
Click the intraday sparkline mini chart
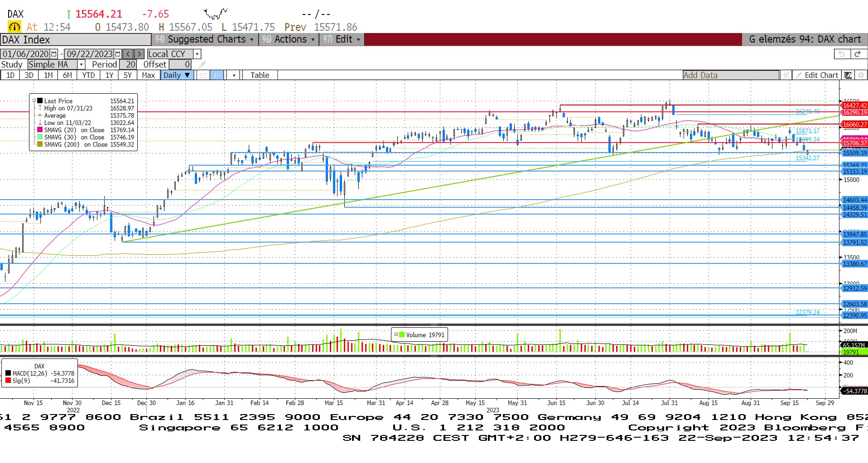tap(215, 14)
